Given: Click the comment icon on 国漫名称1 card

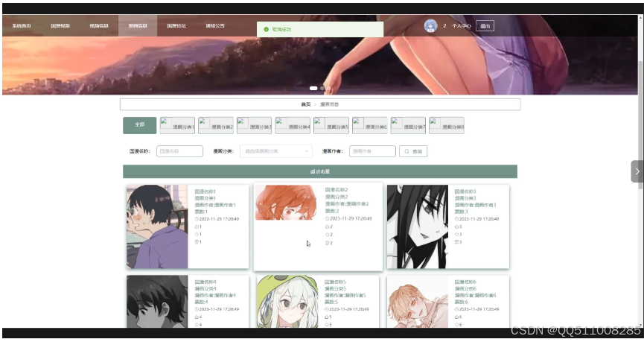Looking at the screenshot, I should coord(197,242).
